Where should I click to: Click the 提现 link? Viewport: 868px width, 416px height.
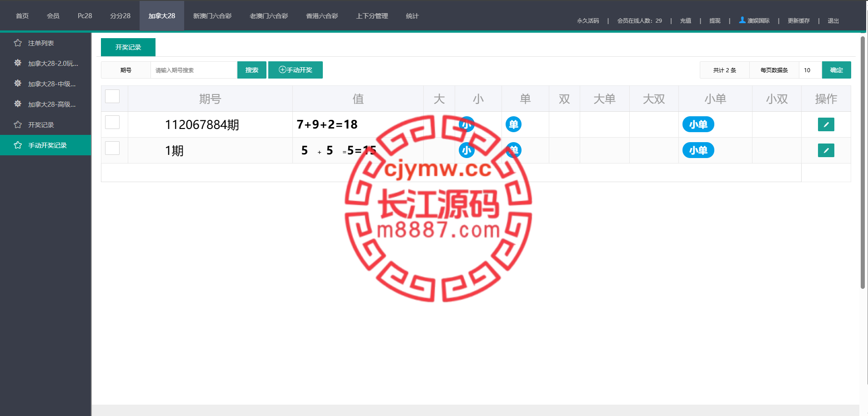coord(715,21)
